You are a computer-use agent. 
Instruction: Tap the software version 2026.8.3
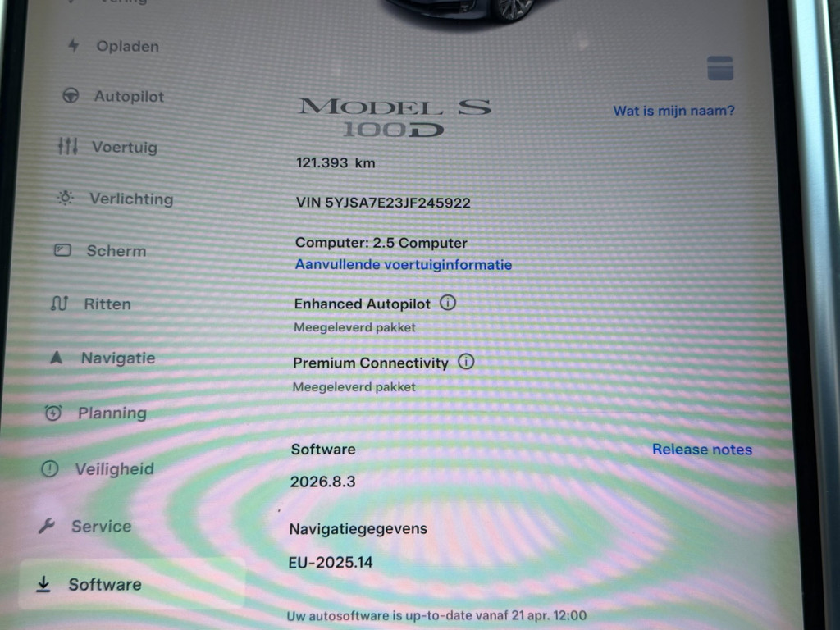click(x=322, y=482)
